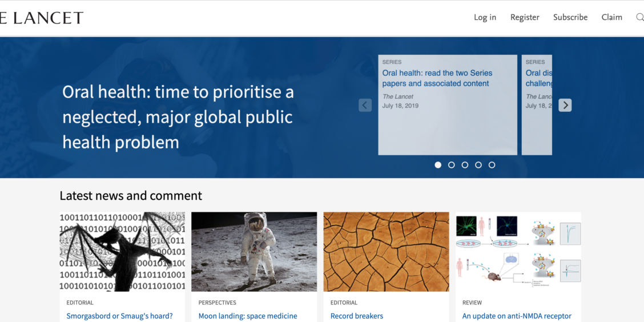Screen dimensions: 644x322
Task: Click the dragon and binary code thumbnail
Action: click(x=122, y=252)
